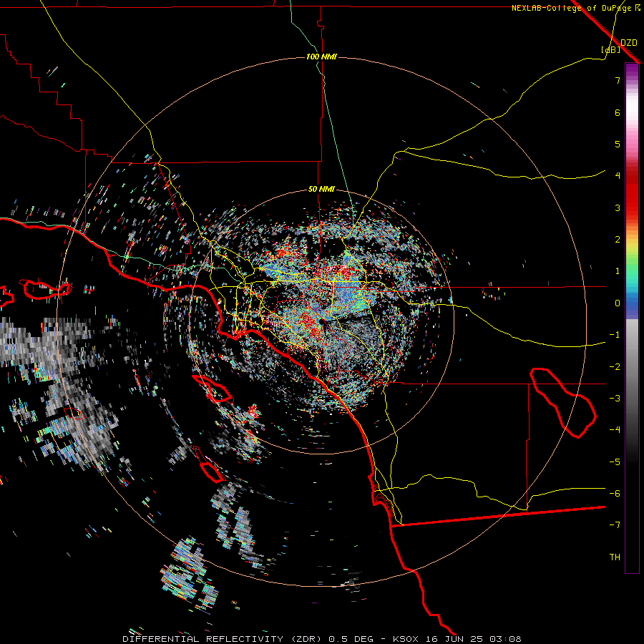644x644 pixels.
Task: Click the DZD product label above the legend
Action: [x=628, y=42]
